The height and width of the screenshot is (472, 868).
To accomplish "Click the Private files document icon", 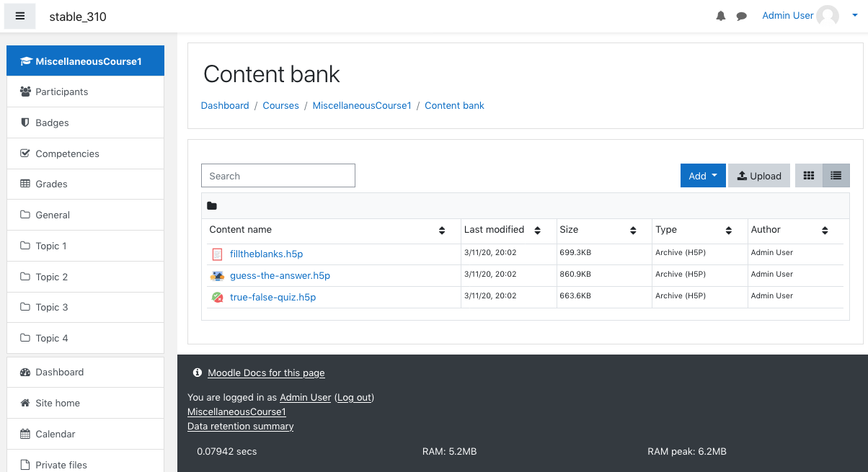I will (26, 465).
